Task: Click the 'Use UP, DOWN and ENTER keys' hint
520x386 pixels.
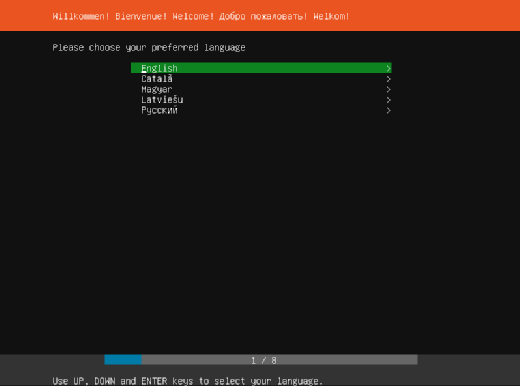Action: pos(187,381)
